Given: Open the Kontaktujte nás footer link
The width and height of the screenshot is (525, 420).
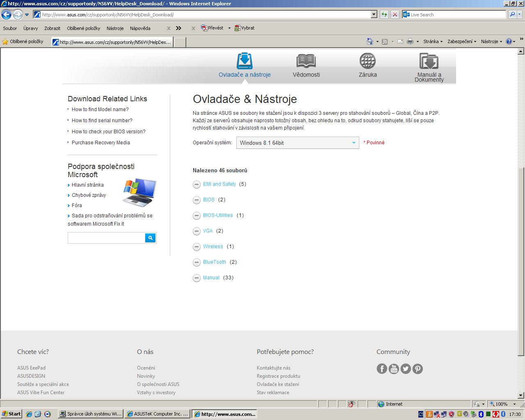Looking at the screenshot, I should tap(274, 368).
